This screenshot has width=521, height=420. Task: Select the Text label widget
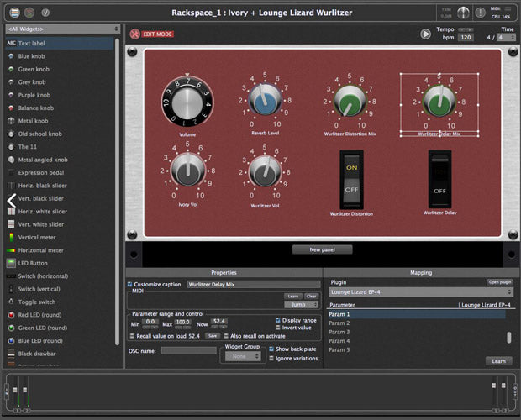click(x=60, y=43)
